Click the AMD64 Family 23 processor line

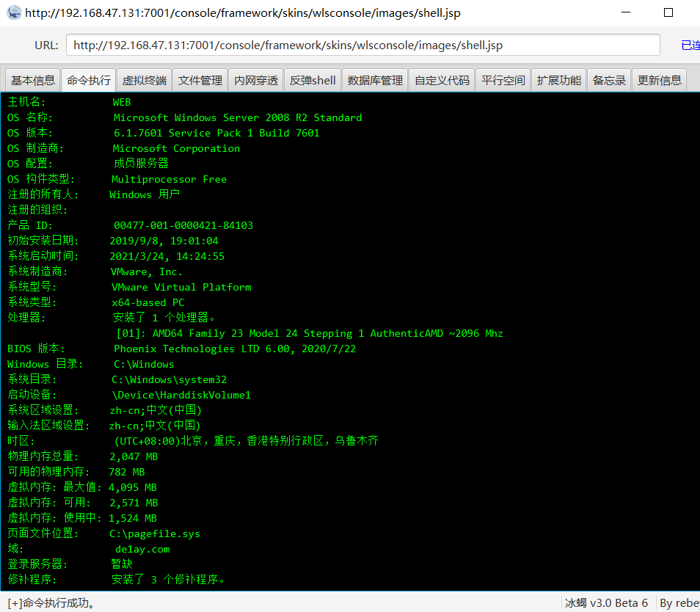point(310,333)
